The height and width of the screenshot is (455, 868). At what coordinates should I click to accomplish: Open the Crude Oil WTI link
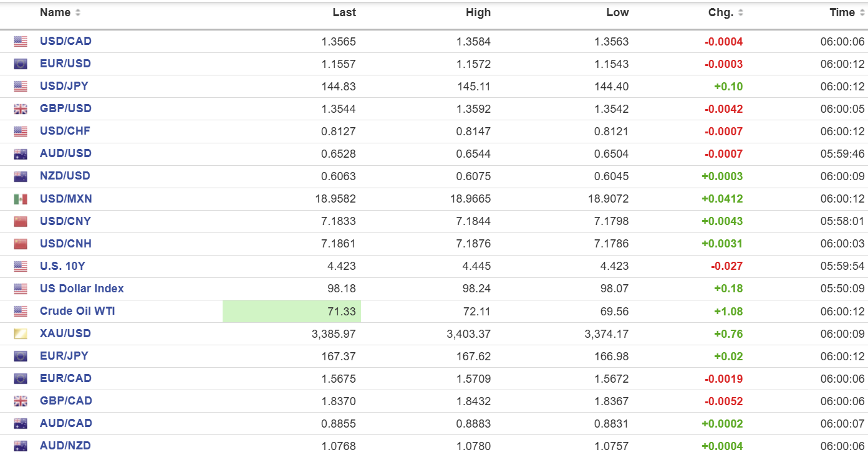point(77,311)
